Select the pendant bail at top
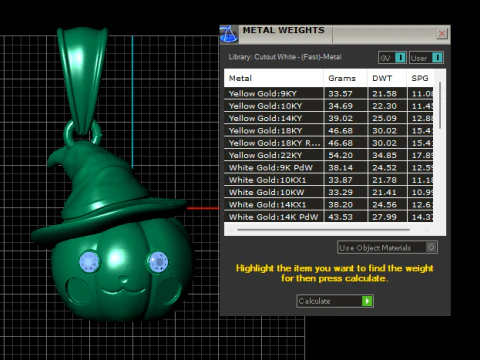The image size is (480, 360). (x=82, y=80)
